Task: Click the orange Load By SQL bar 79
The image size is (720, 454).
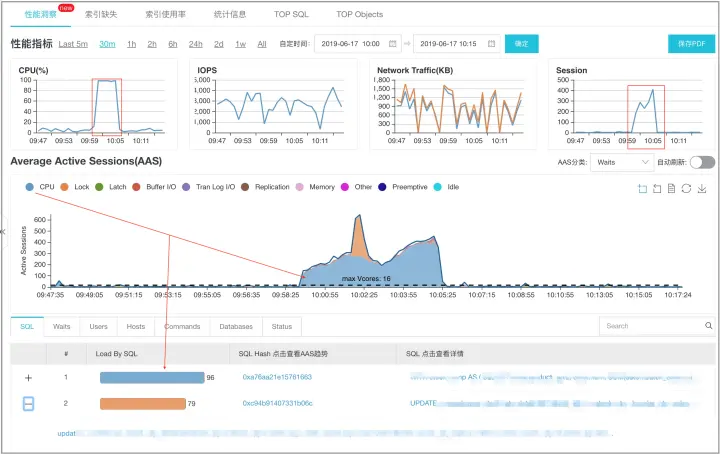Action: tap(143, 404)
